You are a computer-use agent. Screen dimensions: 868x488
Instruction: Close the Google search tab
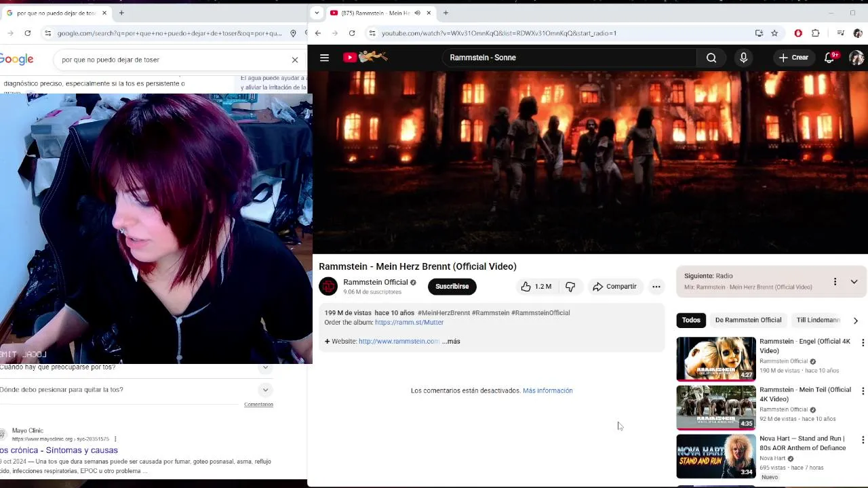point(104,13)
